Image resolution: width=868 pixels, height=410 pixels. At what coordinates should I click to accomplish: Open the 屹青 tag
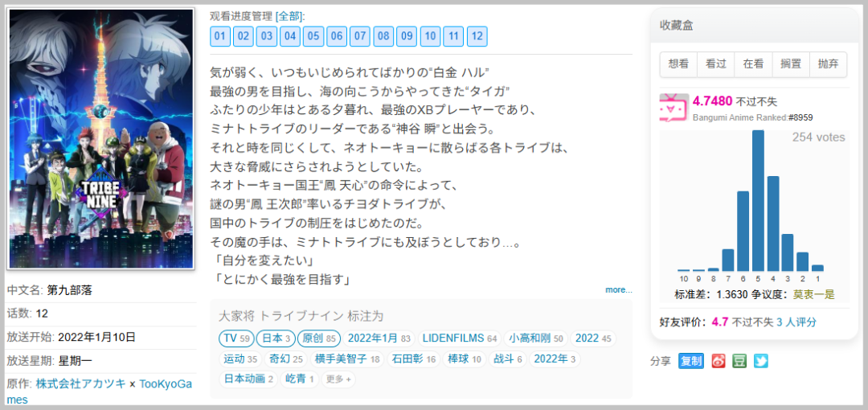point(300,379)
